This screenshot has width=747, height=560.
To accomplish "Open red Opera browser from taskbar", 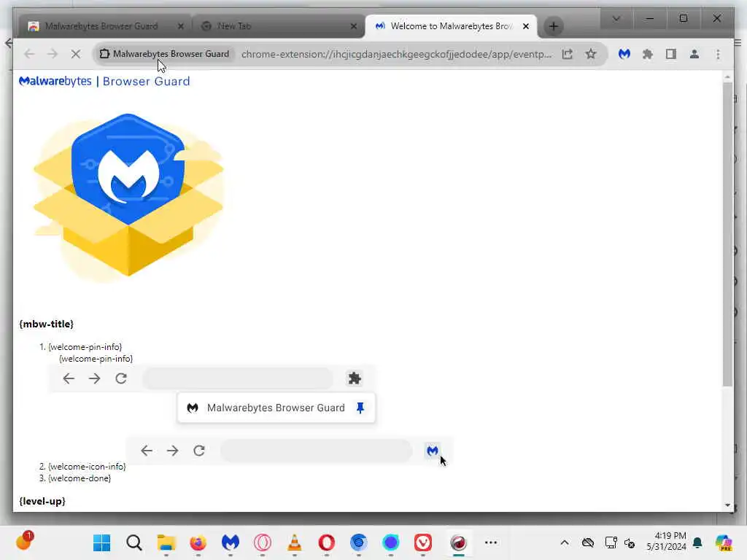I will 326,542.
